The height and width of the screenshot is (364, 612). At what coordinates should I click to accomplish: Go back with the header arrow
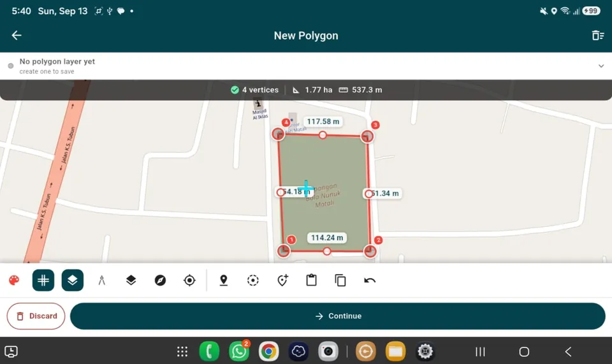(17, 35)
